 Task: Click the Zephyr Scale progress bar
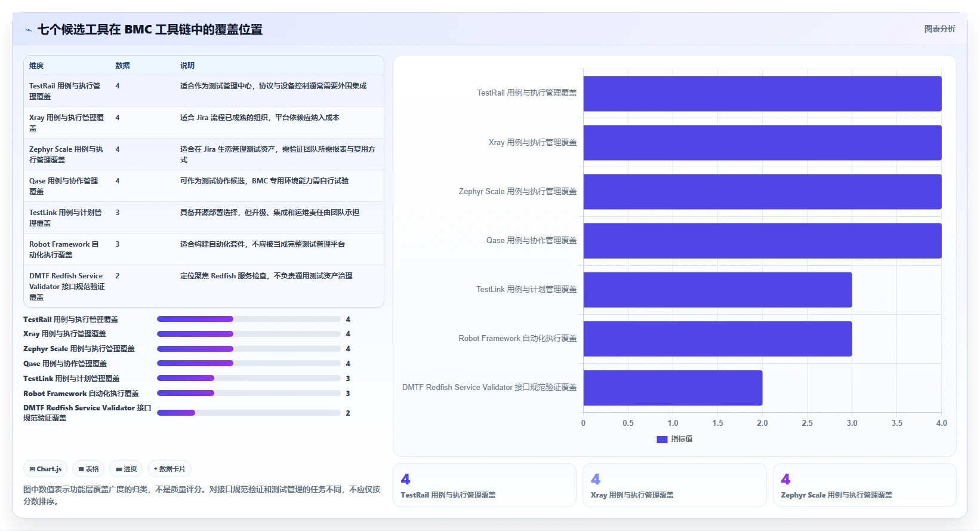click(x=249, y=349)
